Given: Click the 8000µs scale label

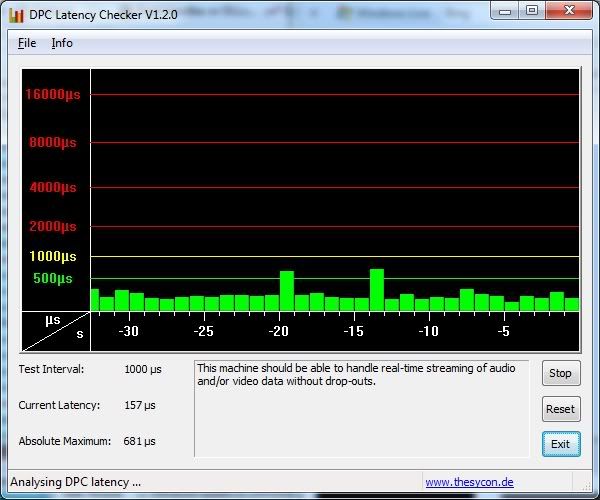Looking at the screenshot, I should (x=53, y=142).
